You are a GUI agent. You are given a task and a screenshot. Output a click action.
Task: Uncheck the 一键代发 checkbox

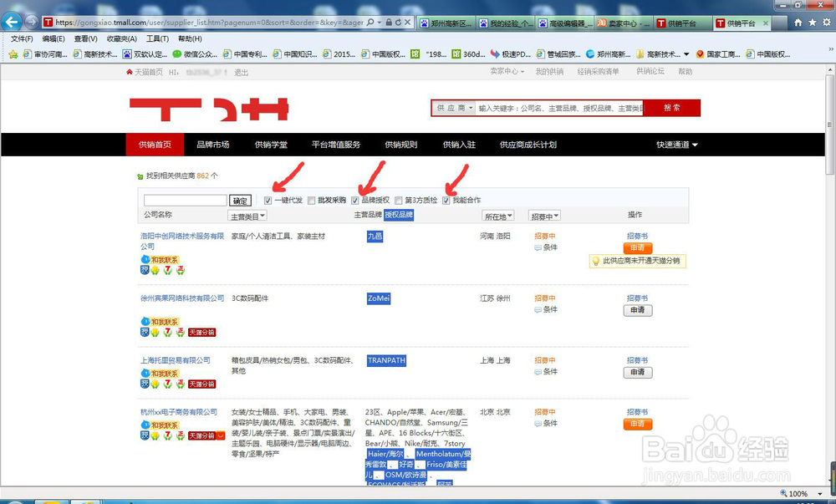click(268, 201)
